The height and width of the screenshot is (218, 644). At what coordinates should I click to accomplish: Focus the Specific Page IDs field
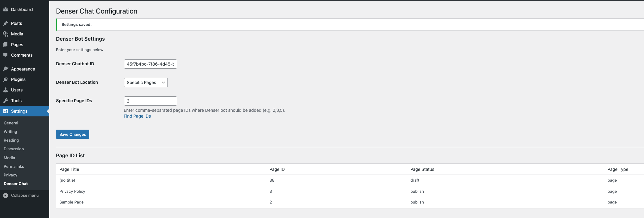151,101
